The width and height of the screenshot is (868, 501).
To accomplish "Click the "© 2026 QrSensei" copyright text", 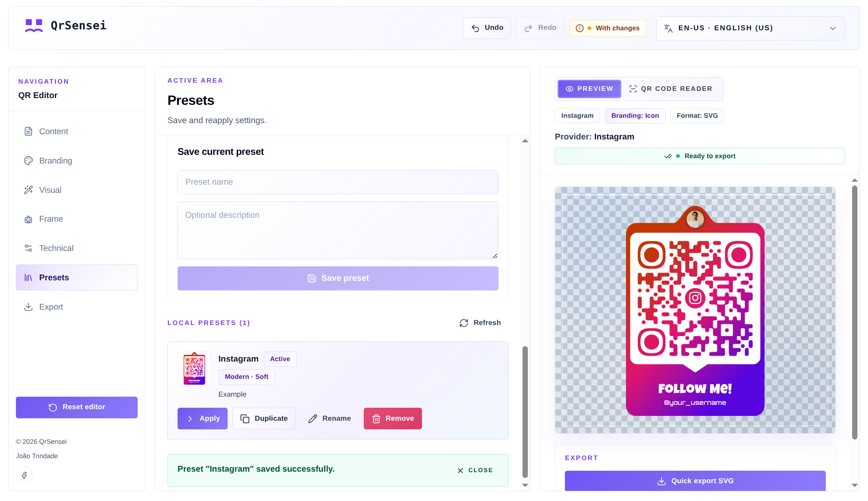I will coord(41,442).
